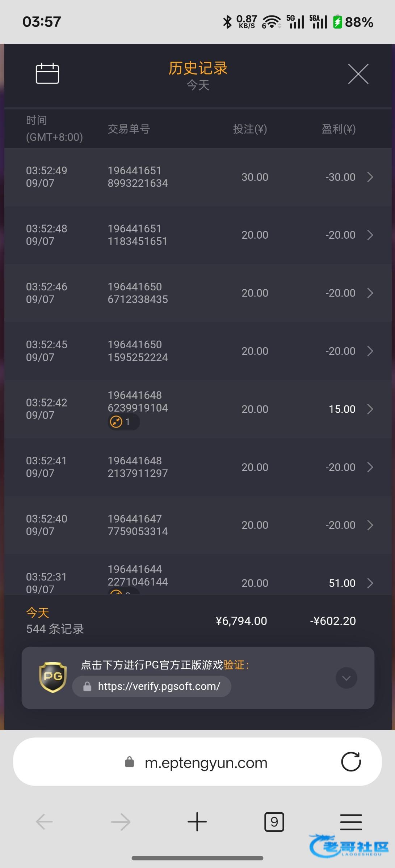Go forward with the browser forward arrow

pyautogui.click(x=121, y=822)
